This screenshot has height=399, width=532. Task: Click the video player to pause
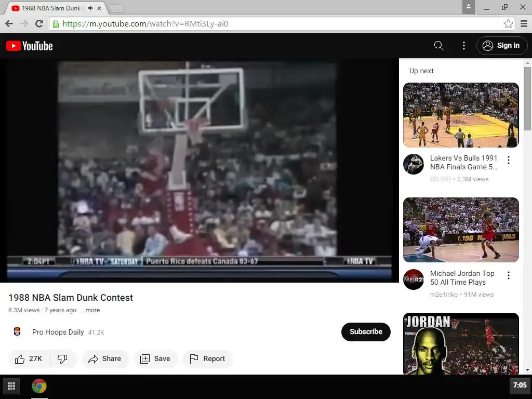coord(199,170)
